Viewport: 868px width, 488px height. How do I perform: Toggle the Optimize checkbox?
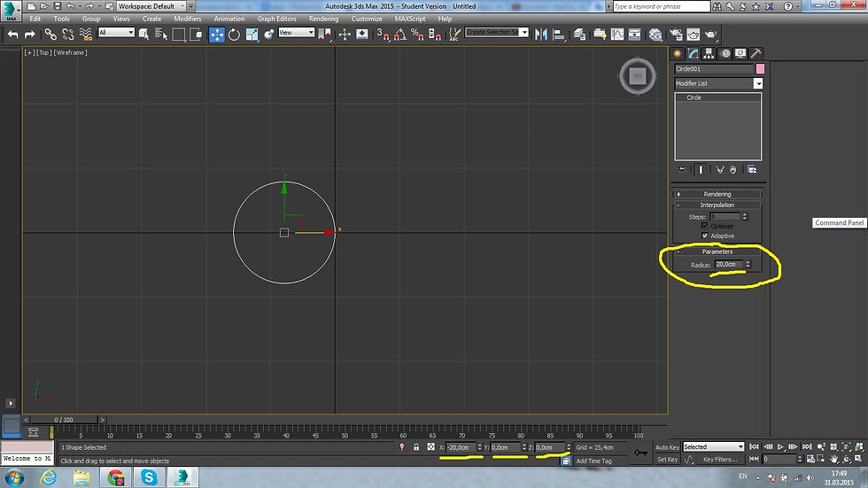[705, 226]
